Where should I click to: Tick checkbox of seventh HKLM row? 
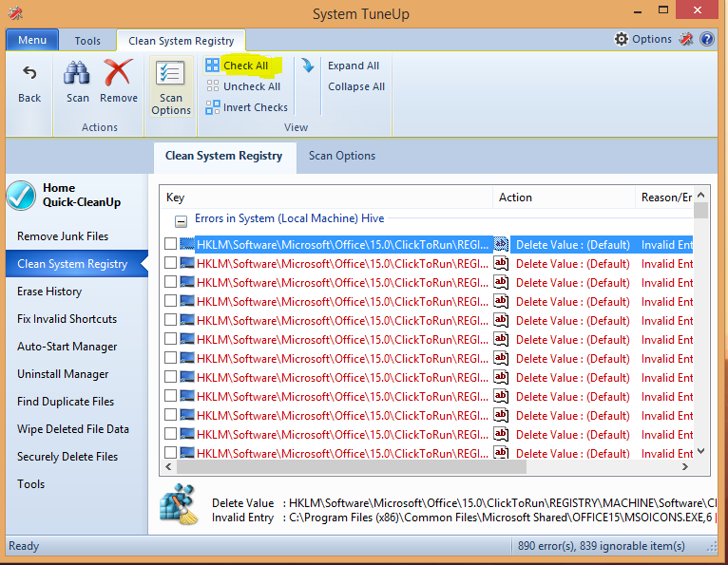(x=170, y=358)
